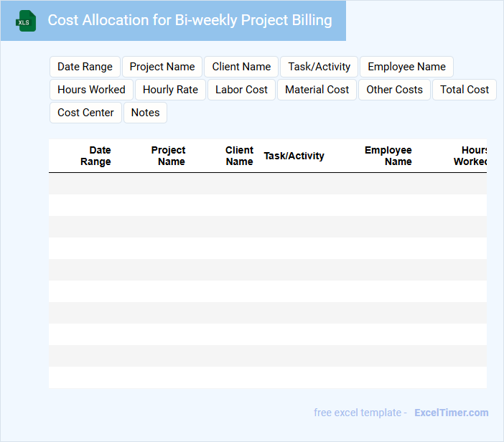Click the Notes tag
This screenshot has width=504, height=442.
145,113
